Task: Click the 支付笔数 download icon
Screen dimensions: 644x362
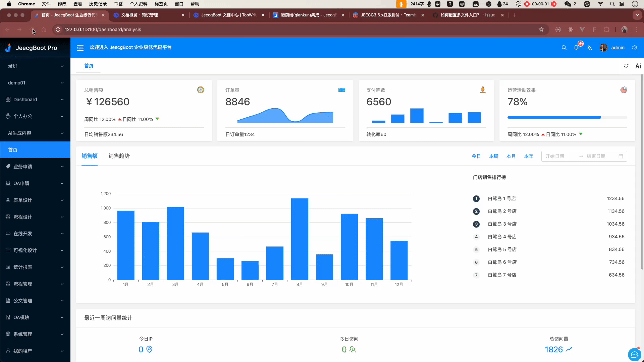Action: coord(483,90)
